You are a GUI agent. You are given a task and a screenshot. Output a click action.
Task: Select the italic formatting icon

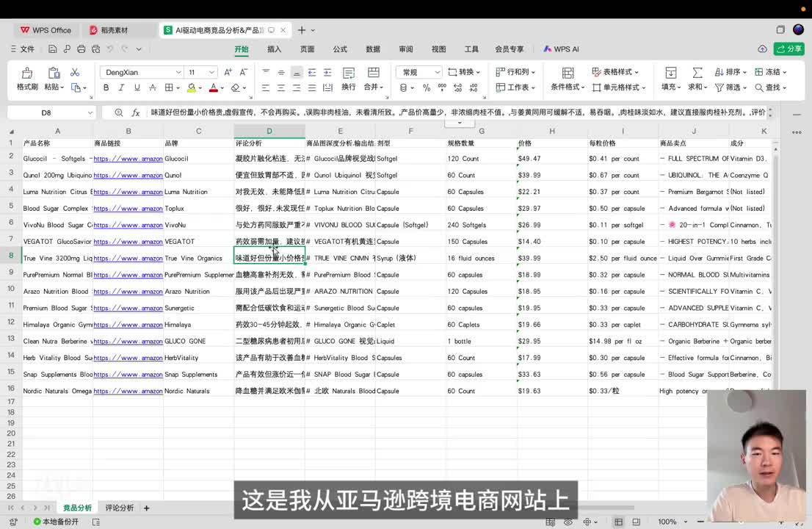pyautogui.click(x=122, y=87)
